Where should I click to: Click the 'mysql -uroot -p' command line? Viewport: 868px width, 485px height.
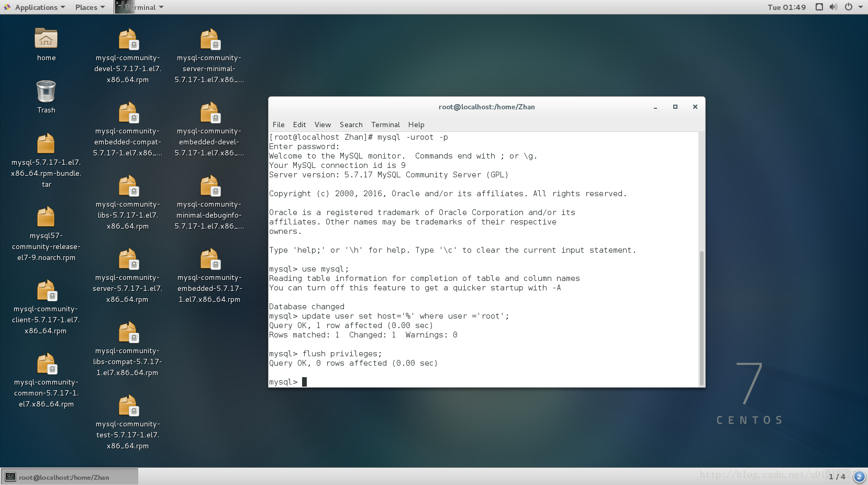[x=359, y=137]
